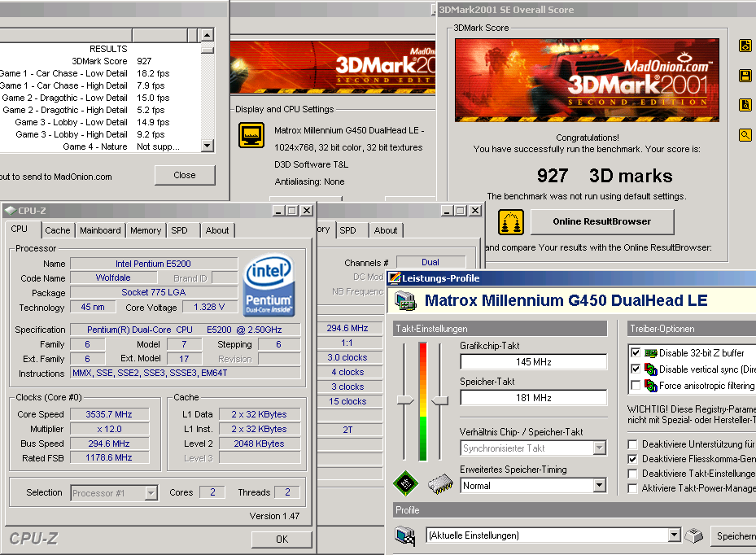Viewport: 756px width, 555px height.
Task: Click the Intel Pentium logo in CPU-Z
Action: [269, 286]
